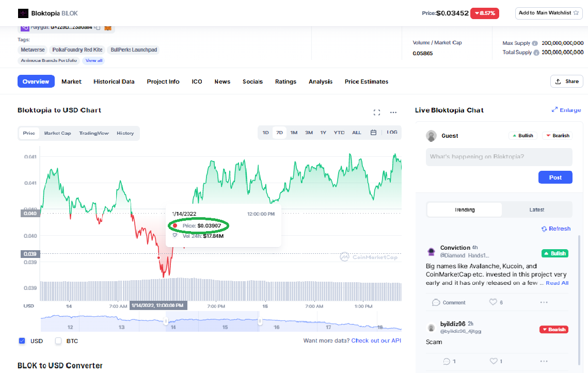Image resolution: width=588 pixels, height=373 pixels.
Task: Open the Socials tab
Action: tap(253, 82)
